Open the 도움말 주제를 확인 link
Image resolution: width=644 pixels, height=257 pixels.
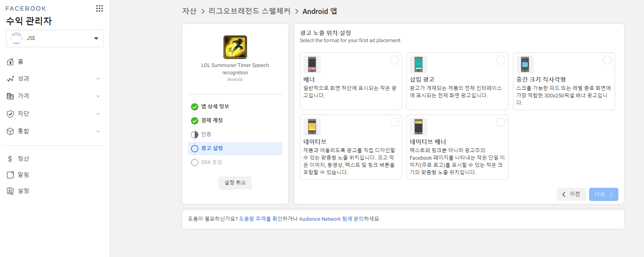pyautogui.click(x=261, y=219)
